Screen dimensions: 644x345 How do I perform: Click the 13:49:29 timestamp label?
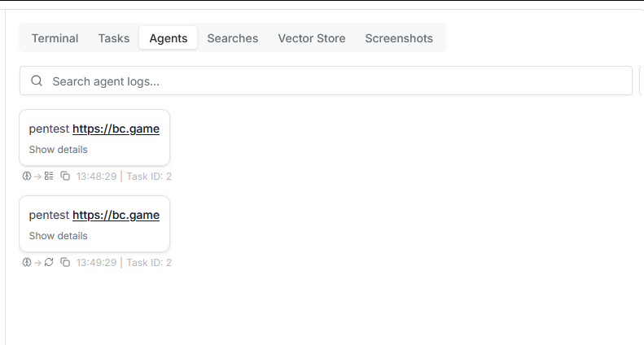pos(96,262)
